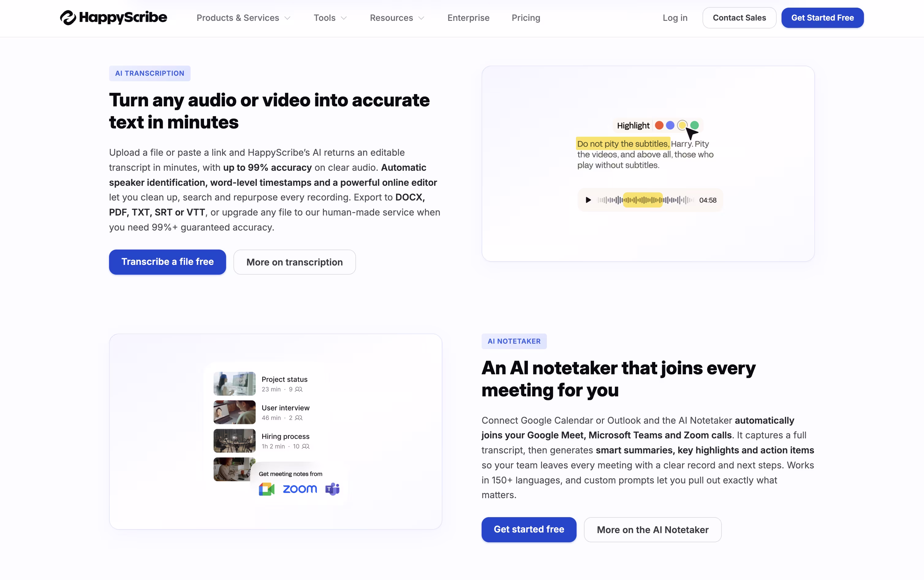Click the AI notetaker section heading
924x580 pixels.
pyautogui.click(x=619, y=379)
